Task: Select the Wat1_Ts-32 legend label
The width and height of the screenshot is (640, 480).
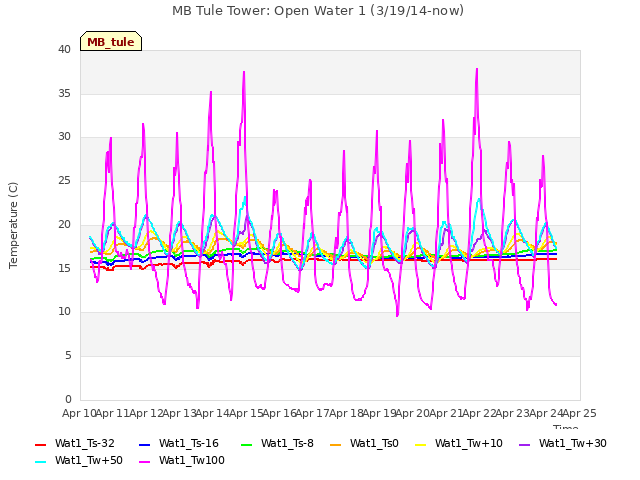Action: click(x=85, y=443)
